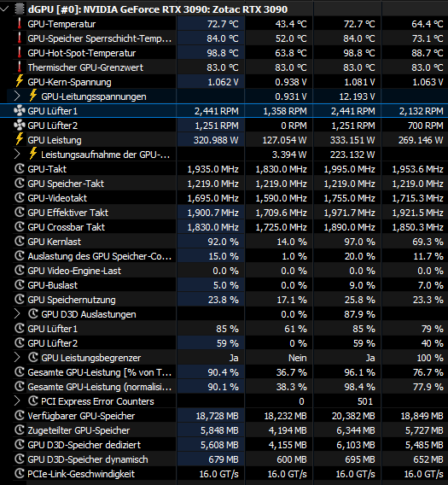Click gauge icon beside Verfügbarer GPU-Speicher
Screen dimensions: 448x485
coord(20,415)
